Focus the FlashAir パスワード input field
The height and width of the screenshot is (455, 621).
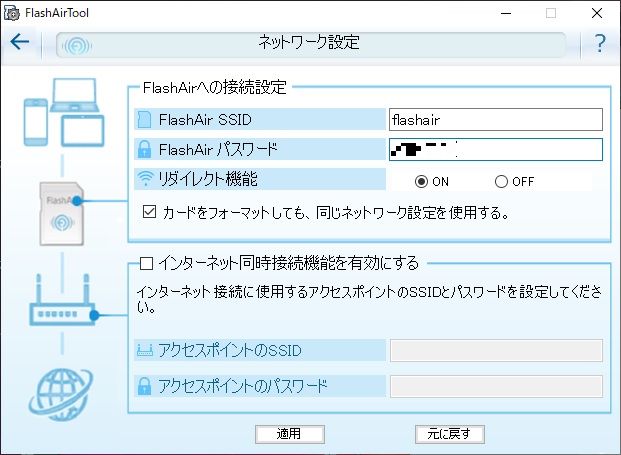click(496, 149)
